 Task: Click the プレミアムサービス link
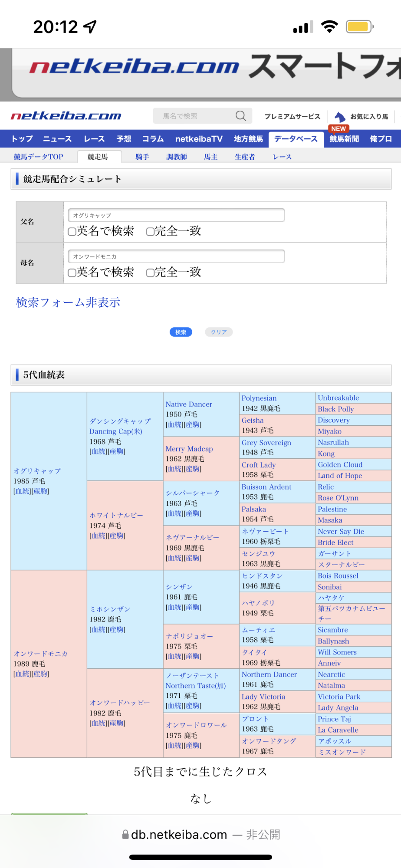point(292,116)
